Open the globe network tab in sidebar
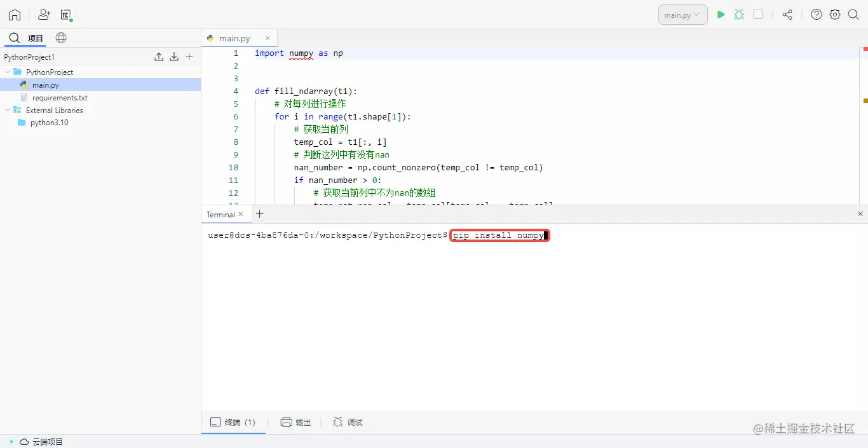Screen dimensions: 868x448 pyautogui.click(x=61, y=38)
